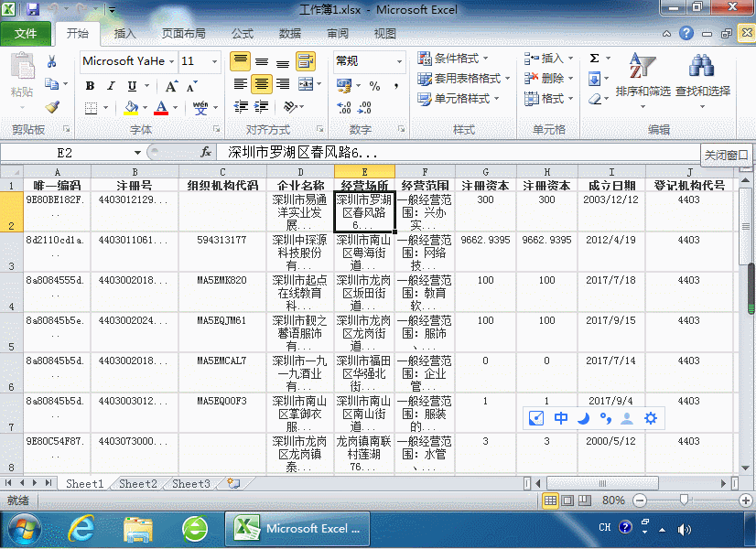Toggle top vertical alignment
The image size is (756, 549).
tap(240, 61)
